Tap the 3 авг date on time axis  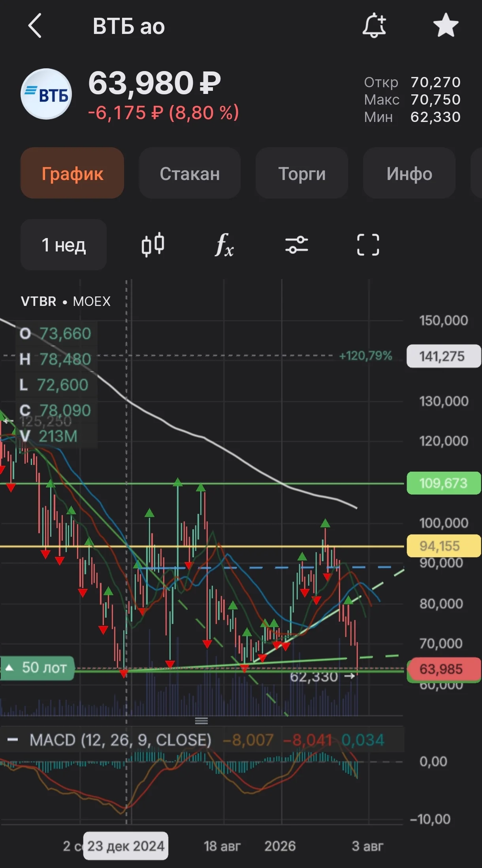coord(368,846)
